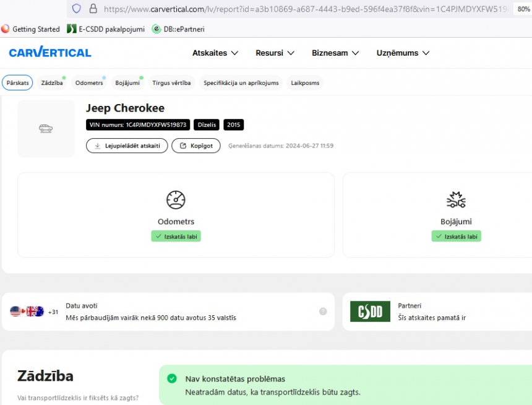Viewport: 532px width, 405px height.
Task: Open Specifikācija un aprīkojums tab
Action: point(241,82)
